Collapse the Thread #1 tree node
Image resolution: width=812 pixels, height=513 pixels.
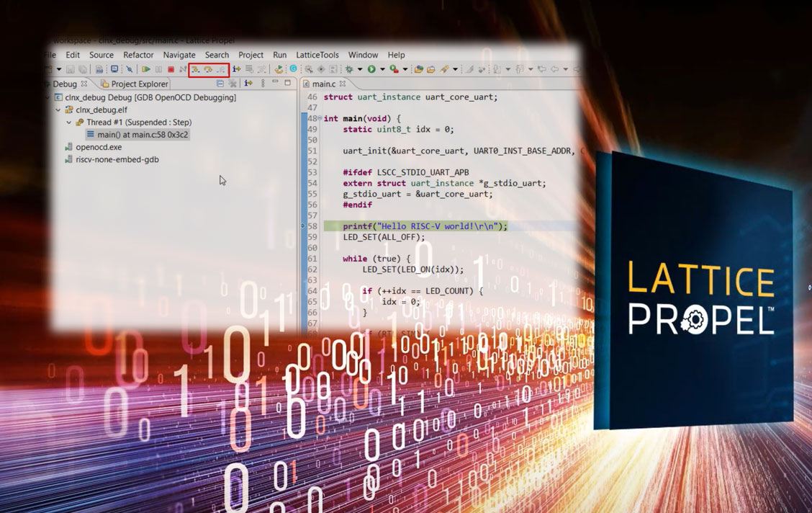(68, 122)
